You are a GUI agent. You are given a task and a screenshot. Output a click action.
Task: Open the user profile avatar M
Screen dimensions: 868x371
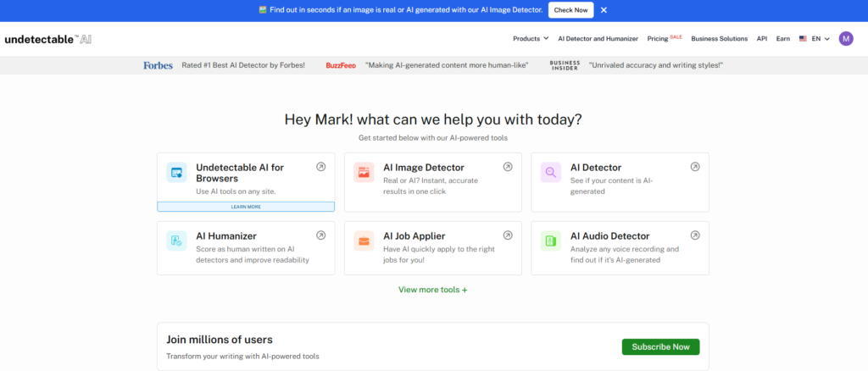pyautogui.click(x=846, y=38)
